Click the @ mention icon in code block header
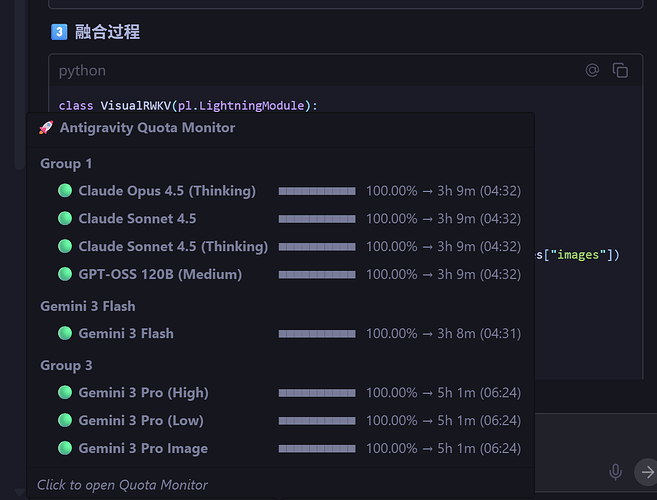Image resolution: width=657 pixels, height=500 pixels. (x=592, y=70)
